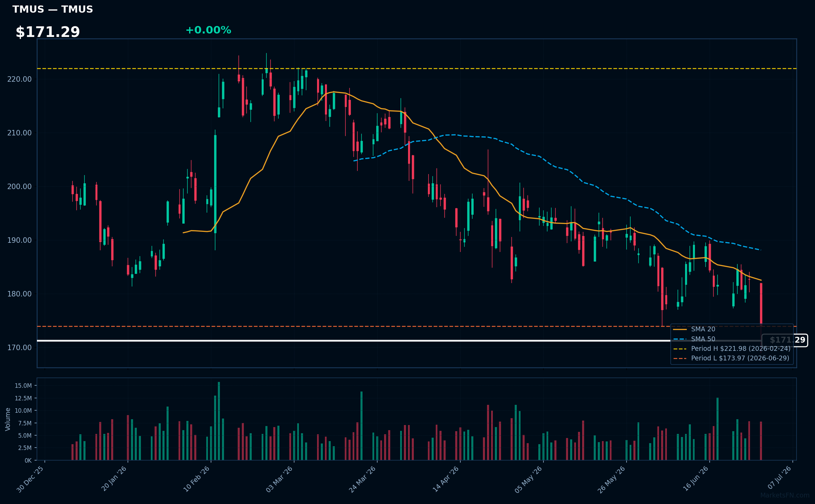Click the 7.5M volume axis label

click(25, 423)
